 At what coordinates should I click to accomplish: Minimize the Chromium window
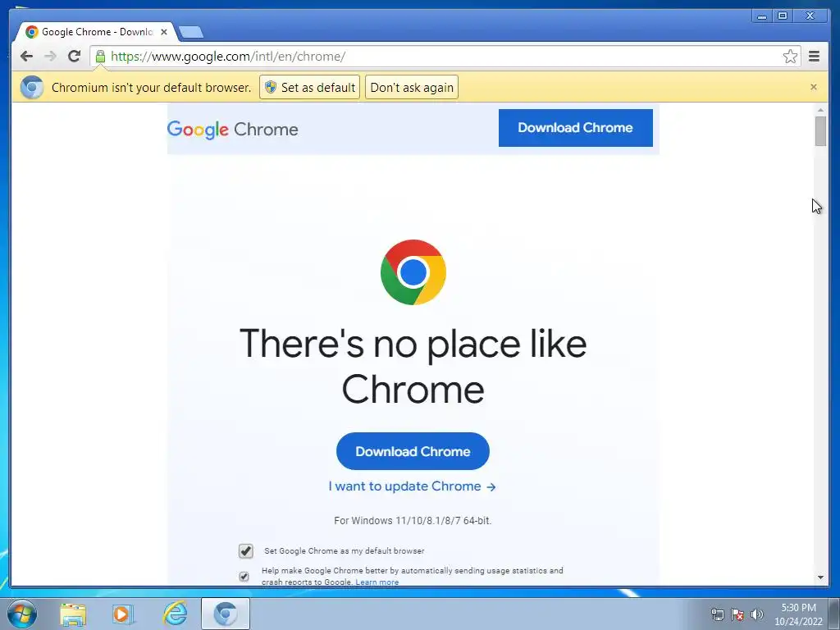point(762,16)
